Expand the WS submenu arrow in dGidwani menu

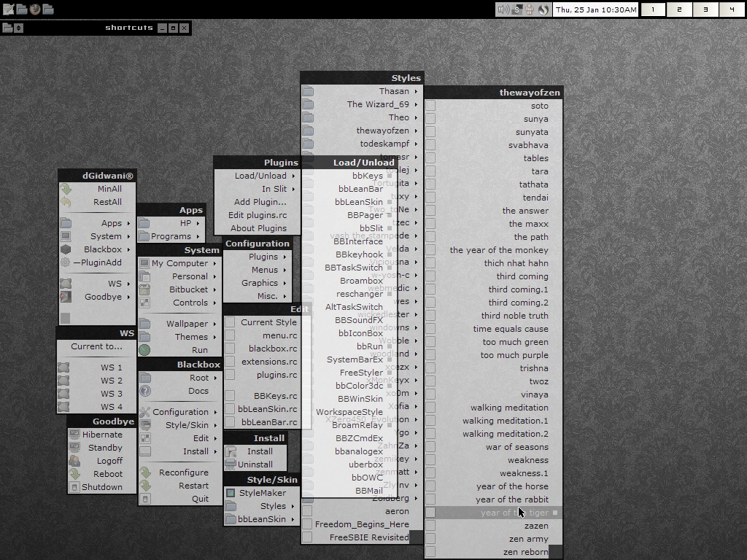tap(128, 284)
